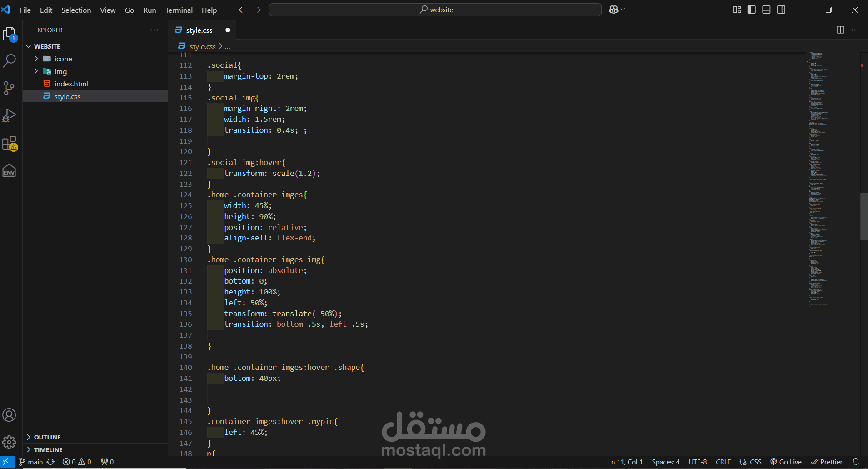Viewport: 868px width, 469px height.
Task: Open the Copilot dropdown chevron
Action: 623,10
